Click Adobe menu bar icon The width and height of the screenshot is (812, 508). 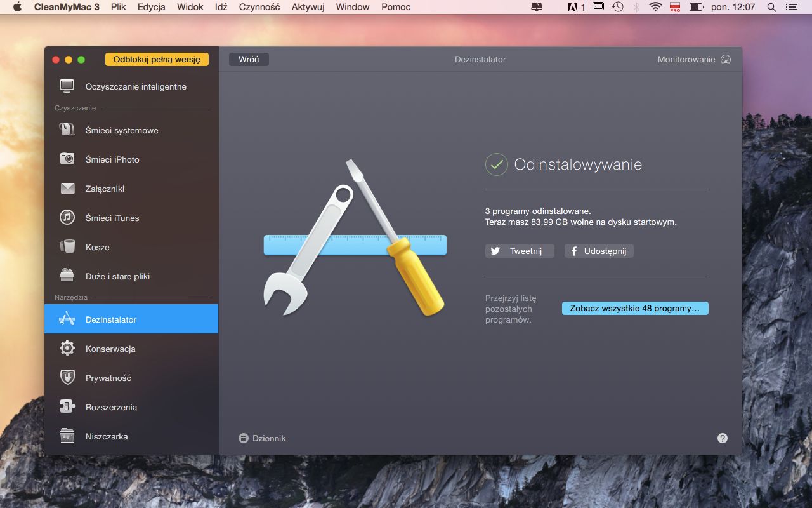click(x=576, y=7)
